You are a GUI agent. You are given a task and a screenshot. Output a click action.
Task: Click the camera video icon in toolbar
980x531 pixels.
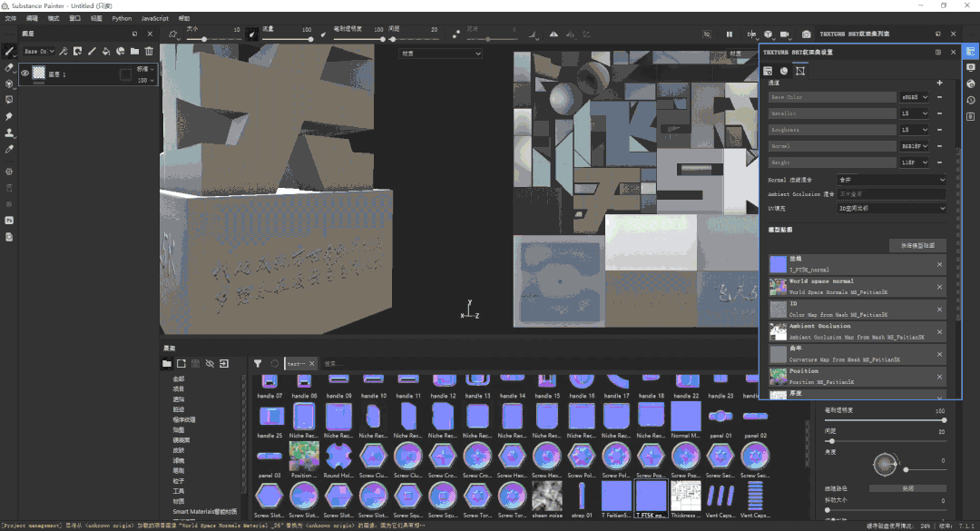(x=785, y=34)
